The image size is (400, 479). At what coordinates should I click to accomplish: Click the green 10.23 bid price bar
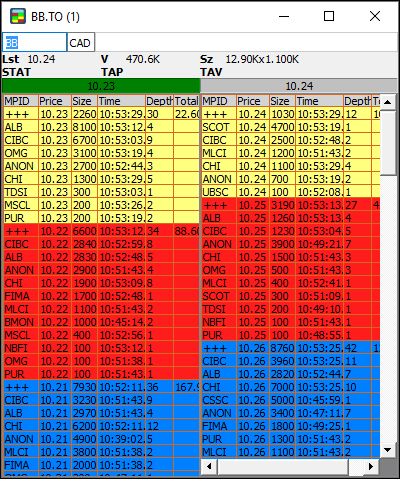(x=101, y=86)
